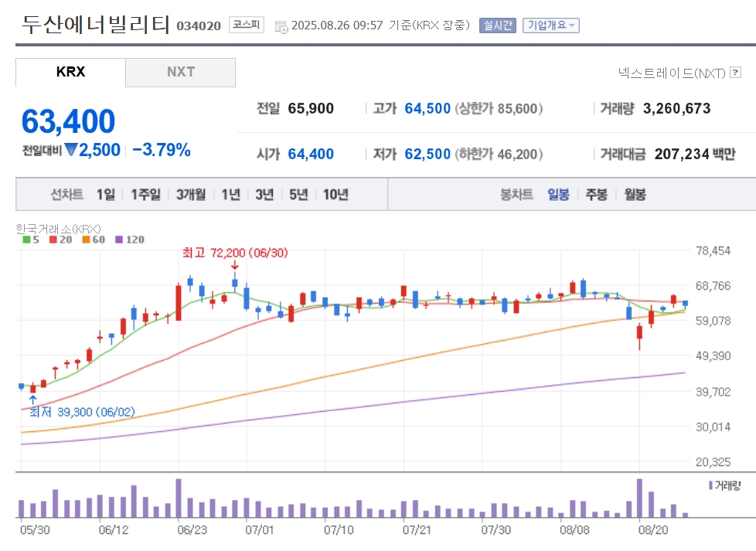Click the stock code 034020
The height and width of the screenshot is (551, 756).
point(199,26)
